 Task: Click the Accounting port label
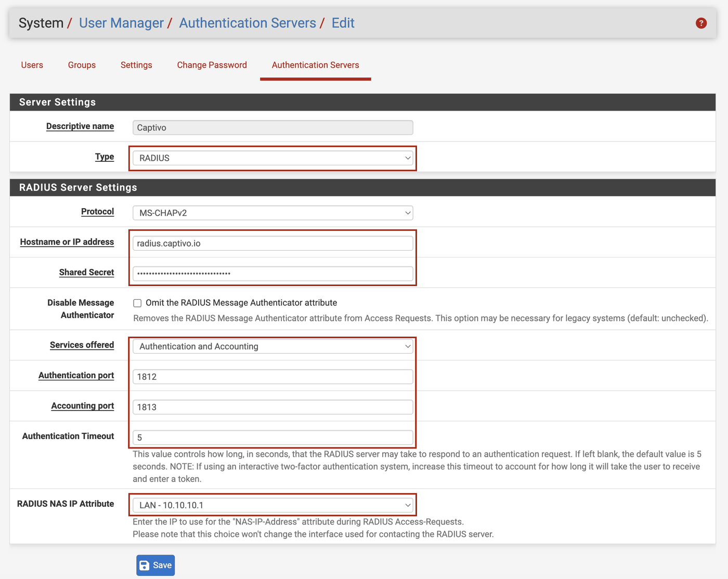point(83,406)
